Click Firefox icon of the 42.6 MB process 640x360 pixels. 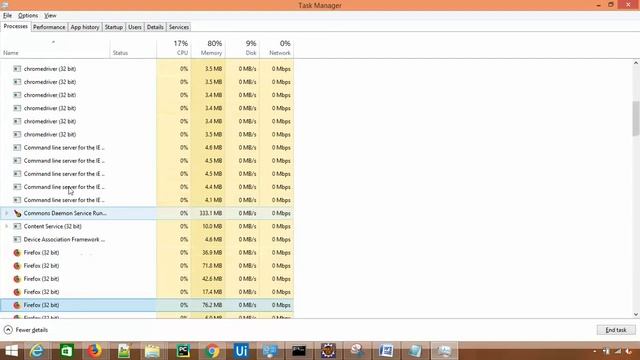click(x=17, y=279)
